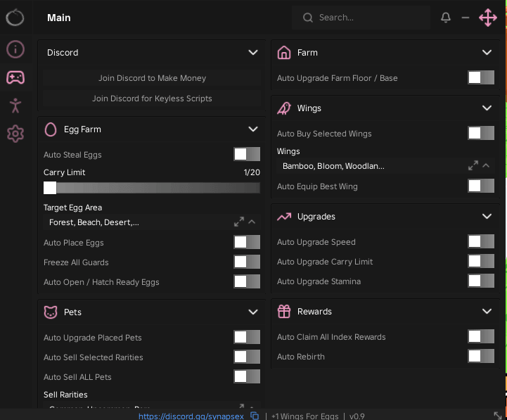Select the gamepad Main tab icon
The height and width of the screenshot is (420, 507).
[15, 77]
